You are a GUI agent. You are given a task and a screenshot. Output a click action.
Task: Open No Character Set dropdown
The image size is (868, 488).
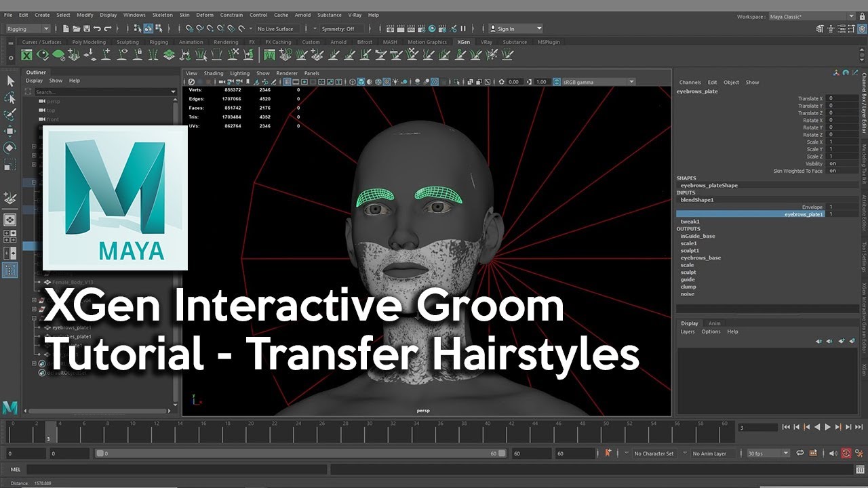click(x=655, y=453)
